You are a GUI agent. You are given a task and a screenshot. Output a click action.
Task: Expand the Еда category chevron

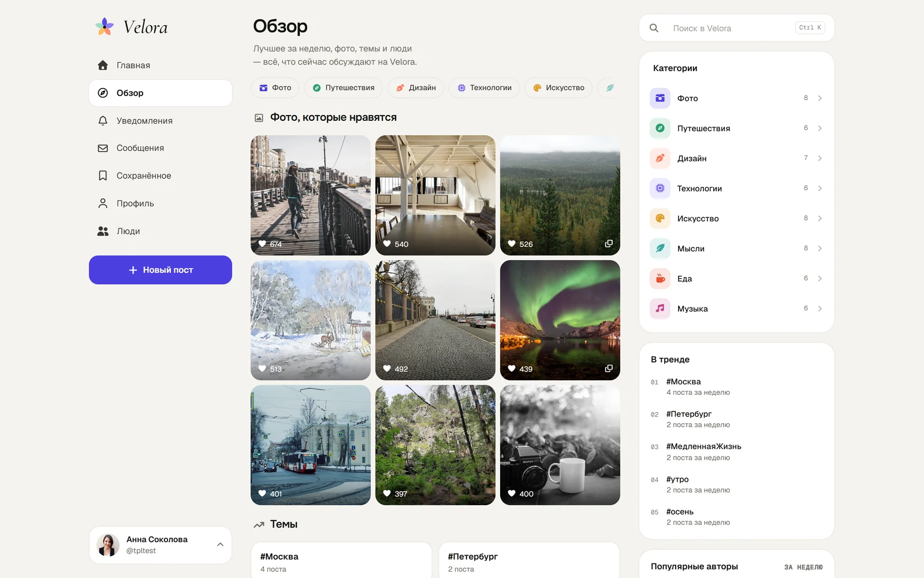click(x=819, y=279)
